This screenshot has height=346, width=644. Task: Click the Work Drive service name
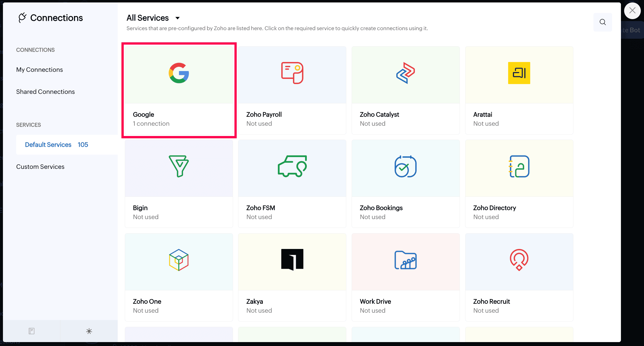375,301
